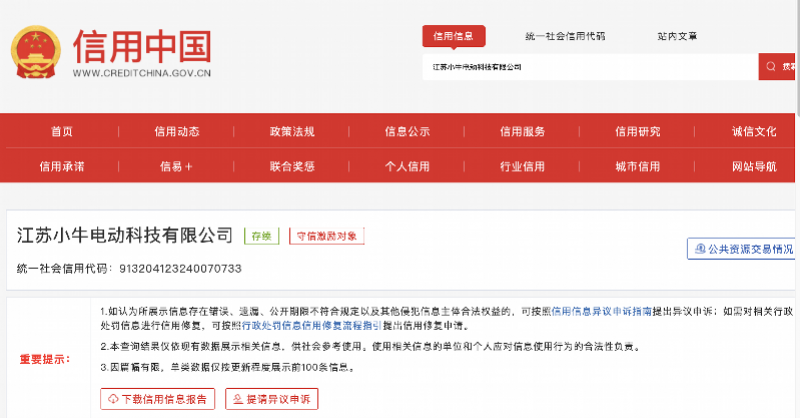Switch to 站内文章 search tab
Image resolution: width=800 pixels, height=418 pixels.
tap(677, 36)
